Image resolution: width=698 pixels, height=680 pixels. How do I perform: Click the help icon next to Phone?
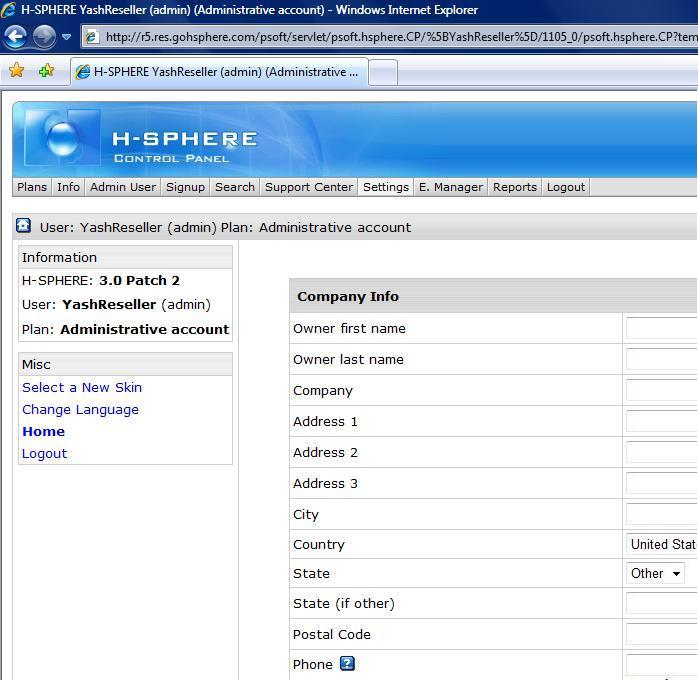click(x=347, y=664)
